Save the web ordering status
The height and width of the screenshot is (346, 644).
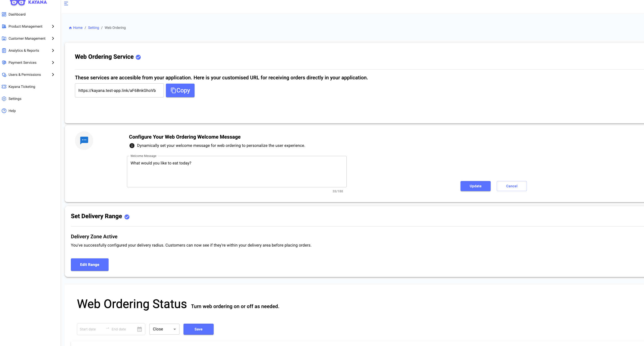click(x=199, y=329)
